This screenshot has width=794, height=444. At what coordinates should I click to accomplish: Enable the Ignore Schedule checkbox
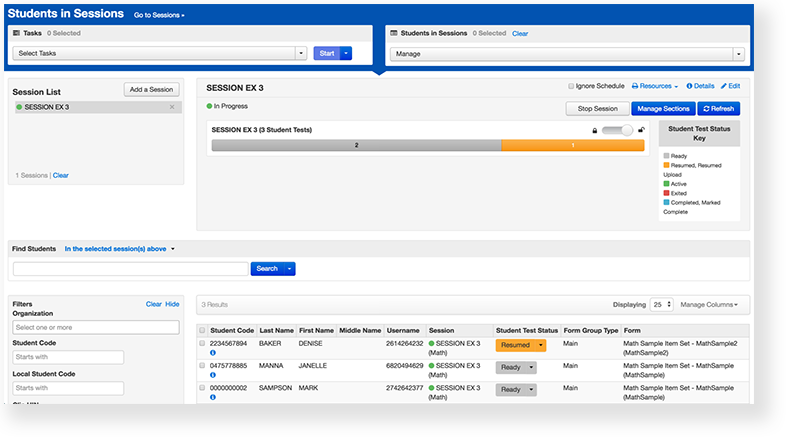click(571, 87)
